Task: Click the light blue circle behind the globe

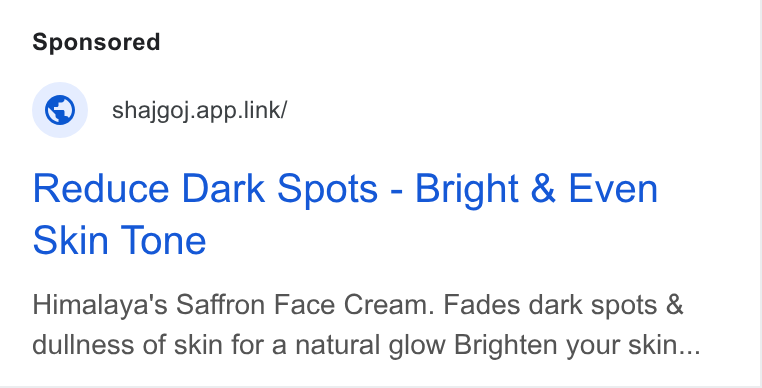Action: click(x=60, y=110)
